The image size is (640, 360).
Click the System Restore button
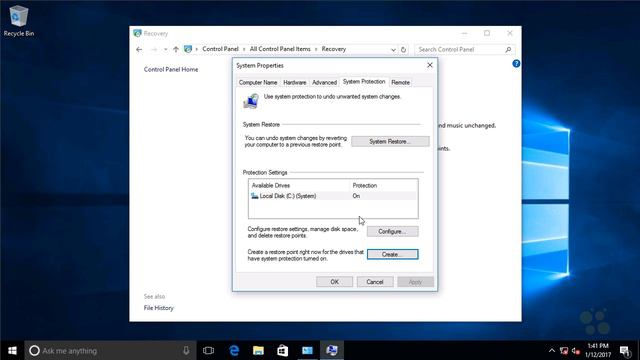[x=390, y=141]
